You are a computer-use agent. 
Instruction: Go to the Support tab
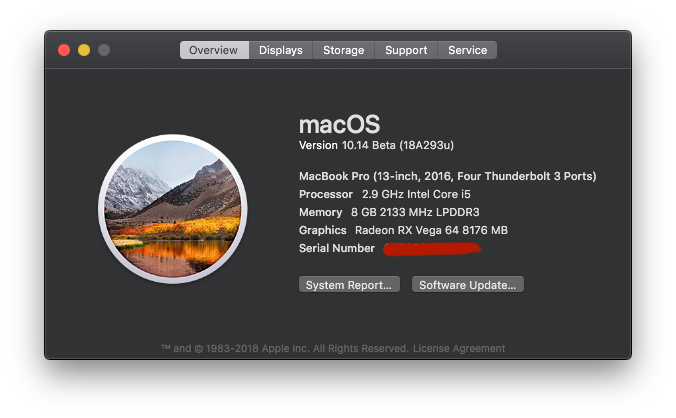406,50
